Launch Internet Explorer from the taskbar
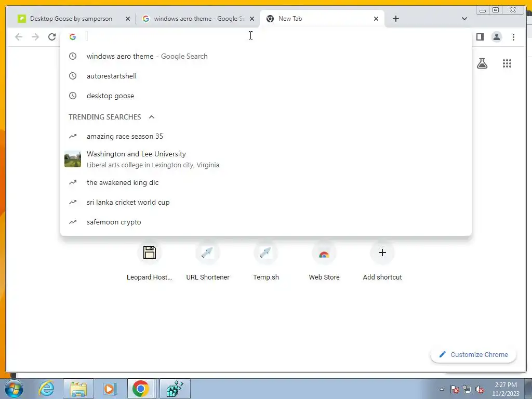The image size is (532, 399). click(46, 389)
